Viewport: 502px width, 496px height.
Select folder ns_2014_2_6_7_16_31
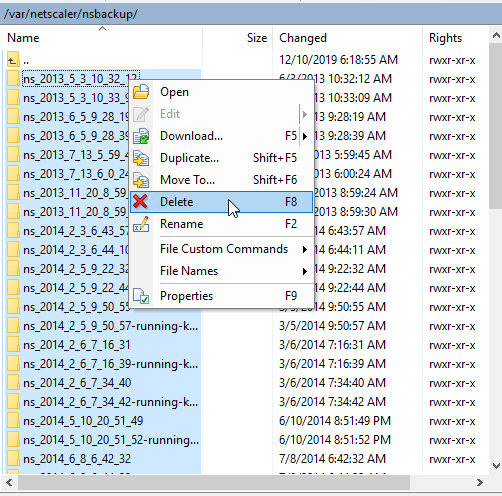tap(77, 345)
